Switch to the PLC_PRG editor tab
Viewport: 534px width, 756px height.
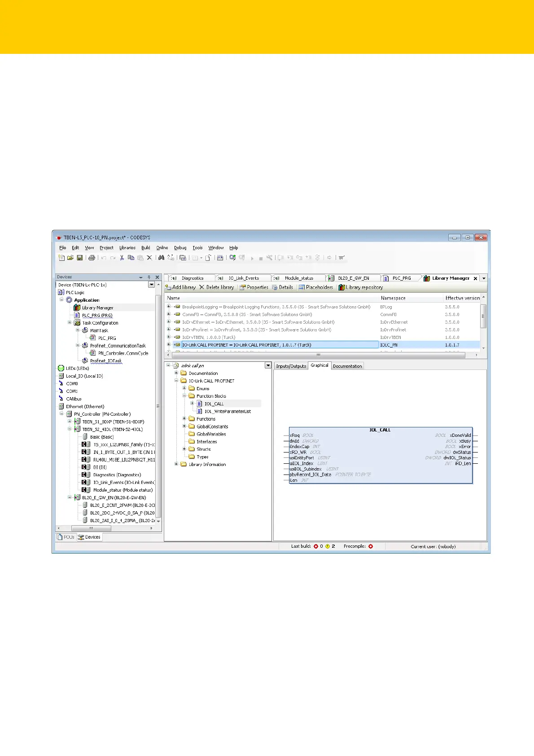tap(401, 278)
